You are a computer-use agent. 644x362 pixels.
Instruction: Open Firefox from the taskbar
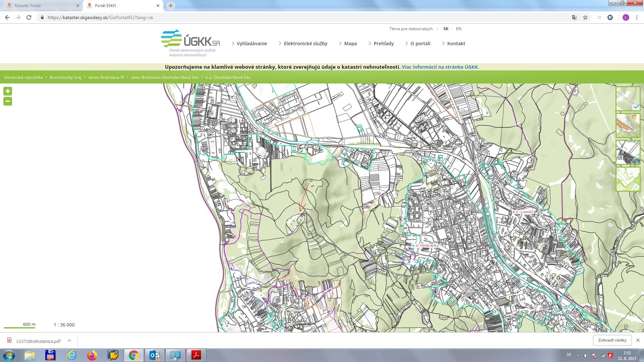point(92,355)
